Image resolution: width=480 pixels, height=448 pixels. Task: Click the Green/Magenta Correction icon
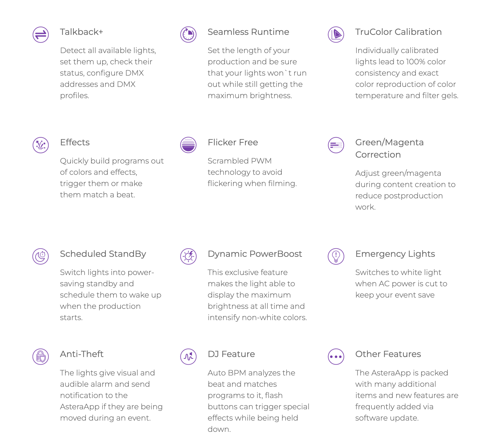point(336,145)
